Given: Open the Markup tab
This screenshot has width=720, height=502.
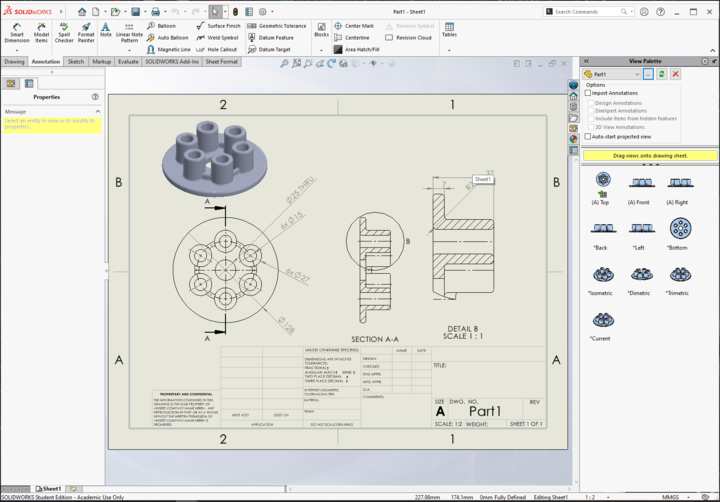Looking at the screenshot, I should coord(101,62).
